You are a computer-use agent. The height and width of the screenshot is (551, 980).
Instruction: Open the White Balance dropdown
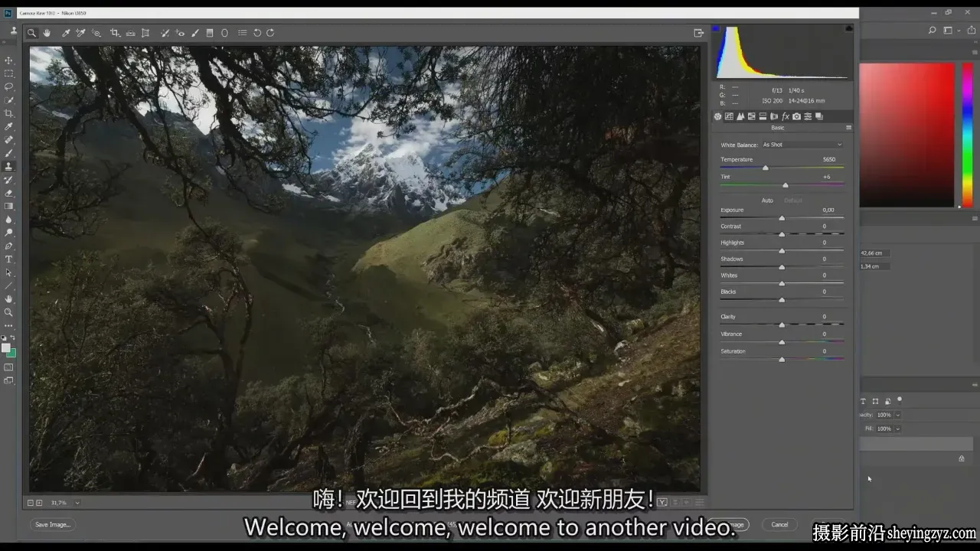pos(802,145)
